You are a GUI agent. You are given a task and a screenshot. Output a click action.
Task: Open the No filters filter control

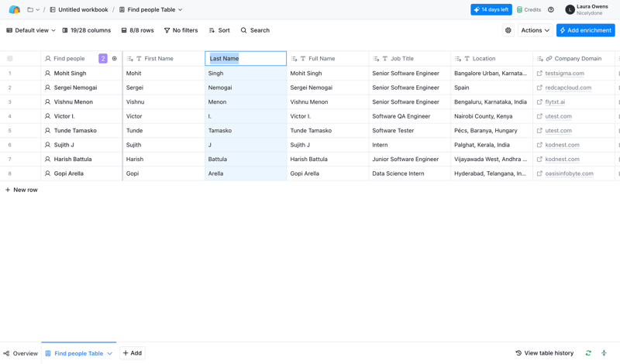(181, 30)
